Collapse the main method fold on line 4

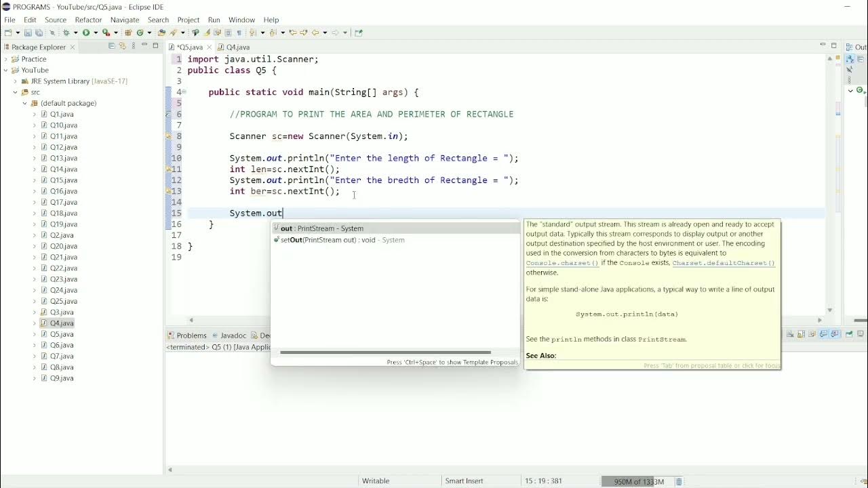(x=183, y=92)
